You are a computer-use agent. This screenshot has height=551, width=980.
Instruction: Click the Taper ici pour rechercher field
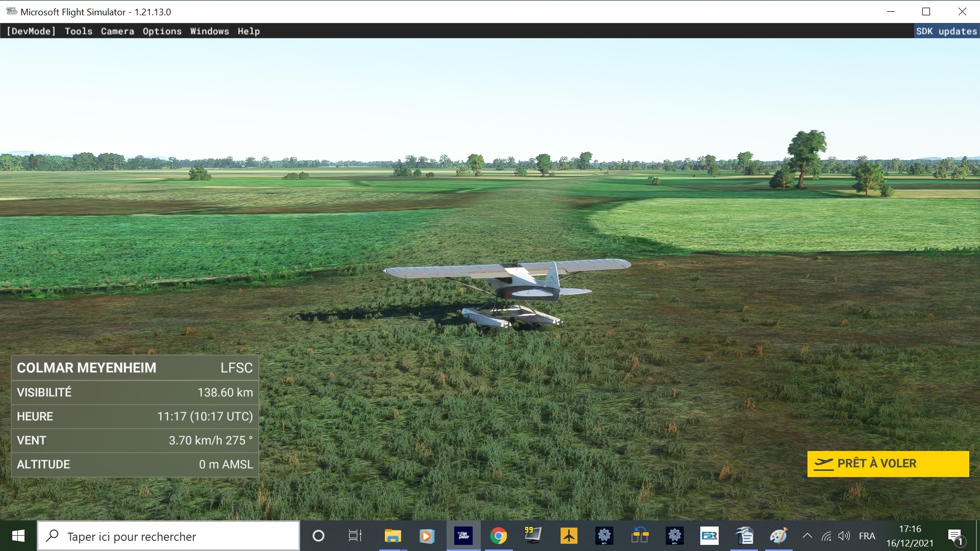coord(168,536)
